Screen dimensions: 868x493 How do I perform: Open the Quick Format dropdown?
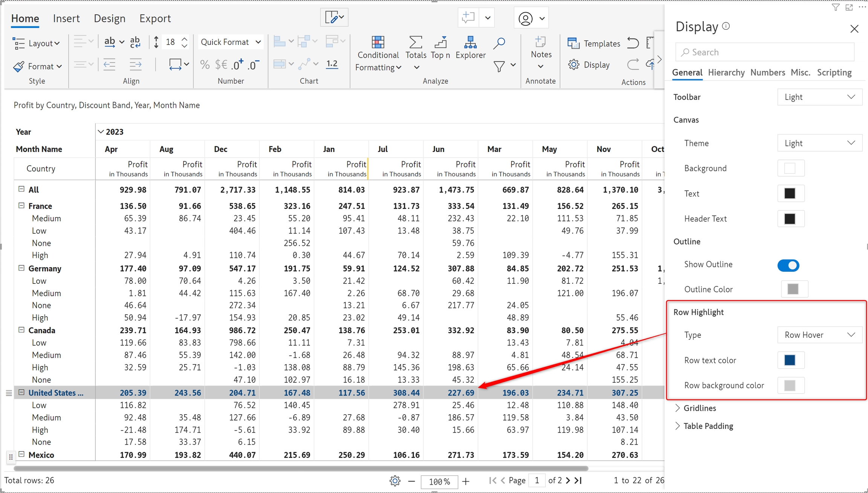[231, 42]
